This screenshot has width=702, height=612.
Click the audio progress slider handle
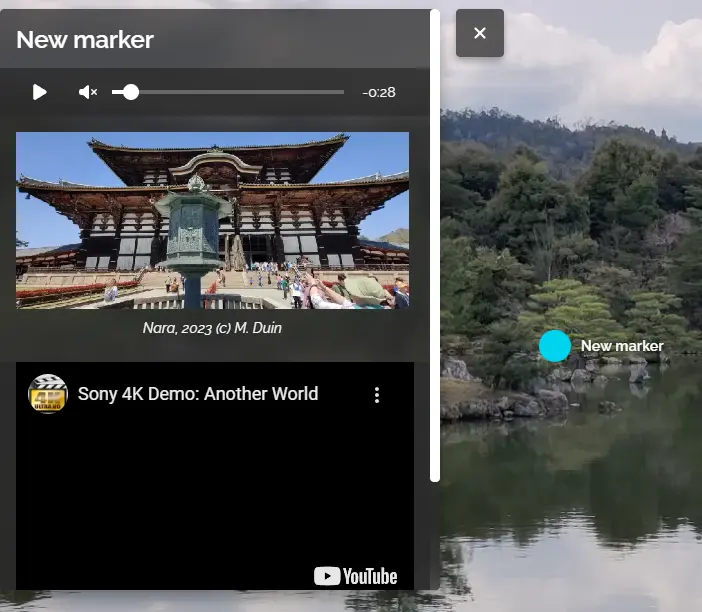coord(131,92)
